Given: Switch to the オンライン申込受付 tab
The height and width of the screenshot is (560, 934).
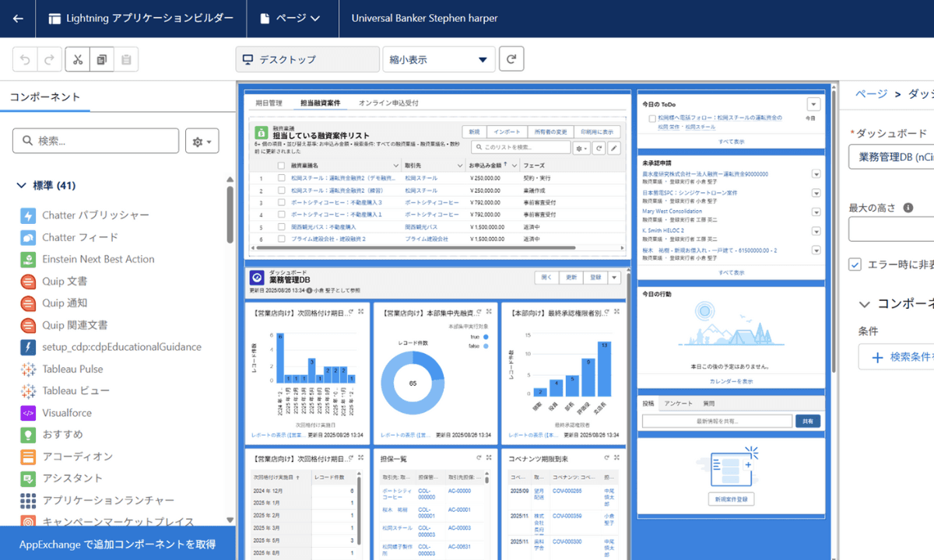Looking at the screenshot, I should [388, 103].
